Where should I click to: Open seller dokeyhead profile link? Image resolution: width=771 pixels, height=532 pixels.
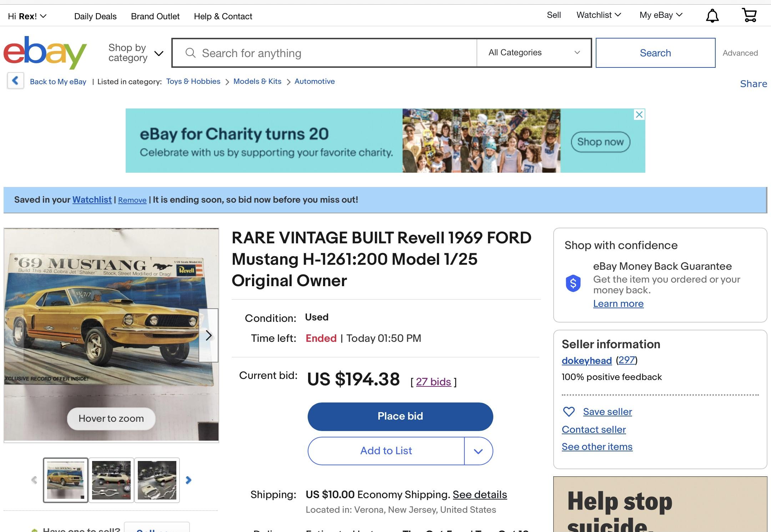tap(586, 361)
